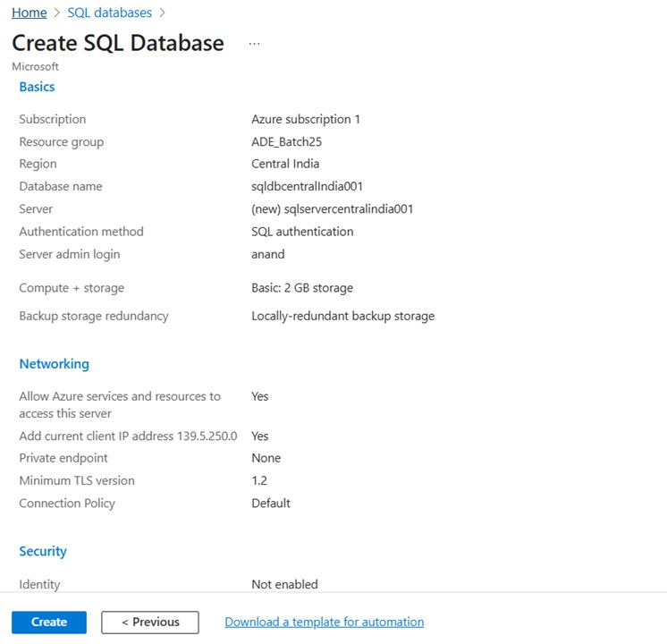Image resolution: width=667 pixels, height=644 pixels.
Task: Click the Server admin login label
Action: pyautogui.click(x=70, y=254)
